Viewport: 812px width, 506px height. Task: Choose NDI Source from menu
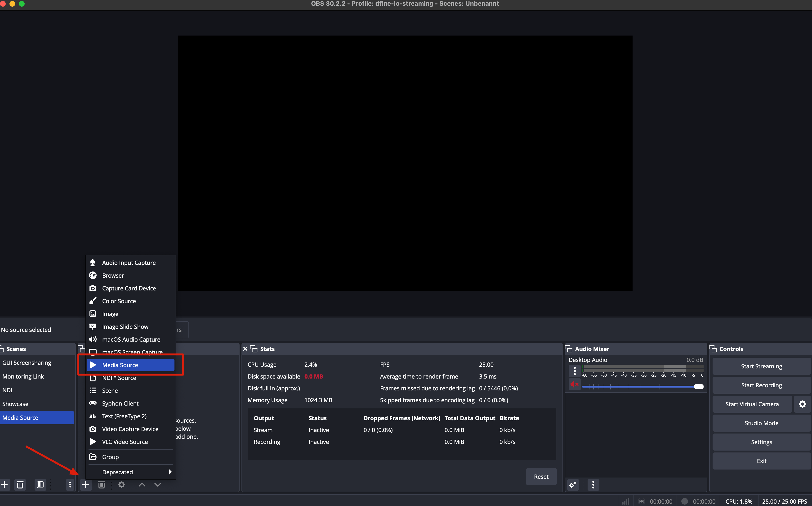tap(130, 378)
